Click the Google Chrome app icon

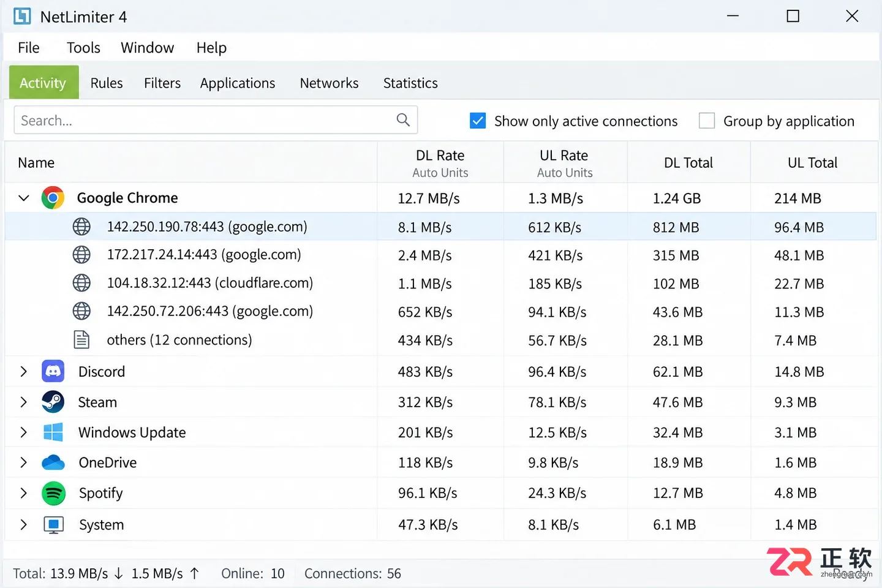[x=53, y=198]
